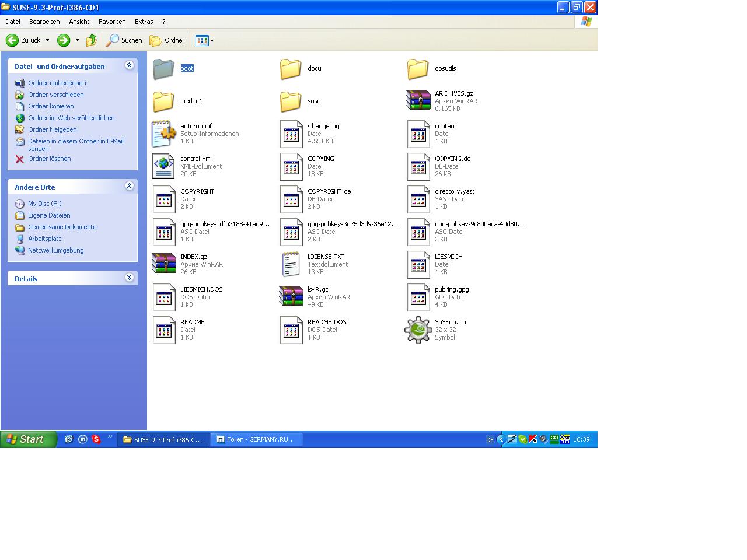747x560 pixels.
Task: Select the control.xml document icon
Action: pos(163,166)
